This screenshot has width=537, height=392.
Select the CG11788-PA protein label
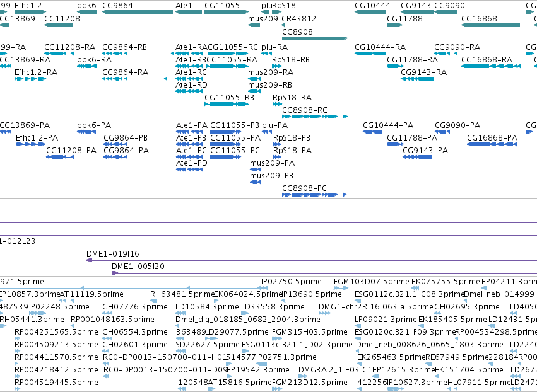pos(412,138)
